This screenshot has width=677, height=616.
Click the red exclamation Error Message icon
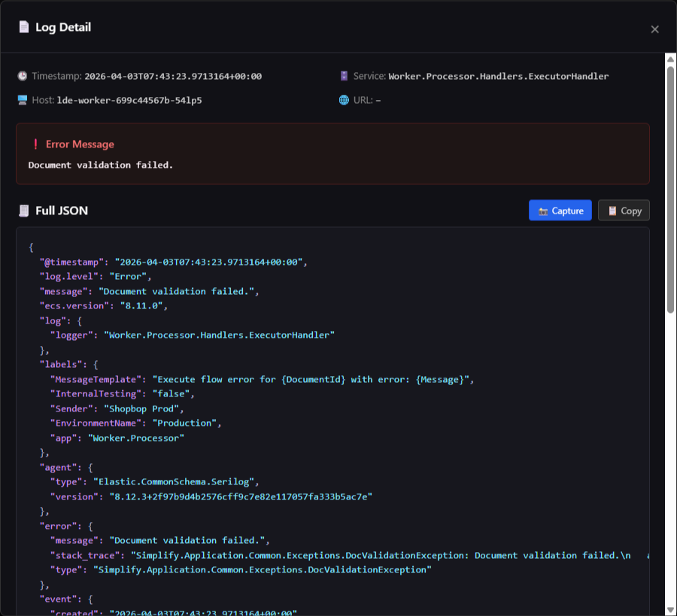pos(35,144)
